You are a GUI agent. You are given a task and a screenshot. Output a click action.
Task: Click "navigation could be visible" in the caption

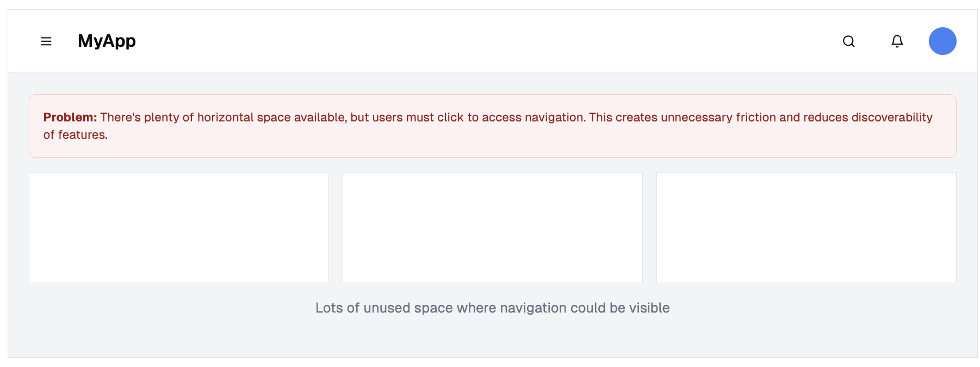(x=585, y=308)
